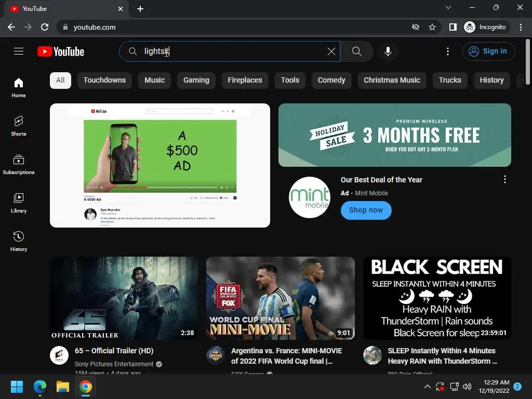Select the Fireplaces filter chip
The width and height of the screenshot is (532, 399).
245,81
